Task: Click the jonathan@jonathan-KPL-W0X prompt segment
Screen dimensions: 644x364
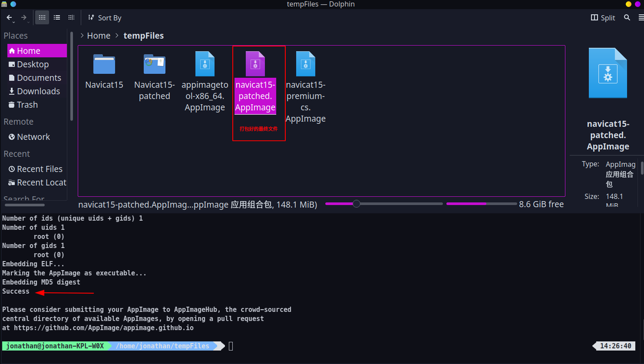Action: point(55,346)
